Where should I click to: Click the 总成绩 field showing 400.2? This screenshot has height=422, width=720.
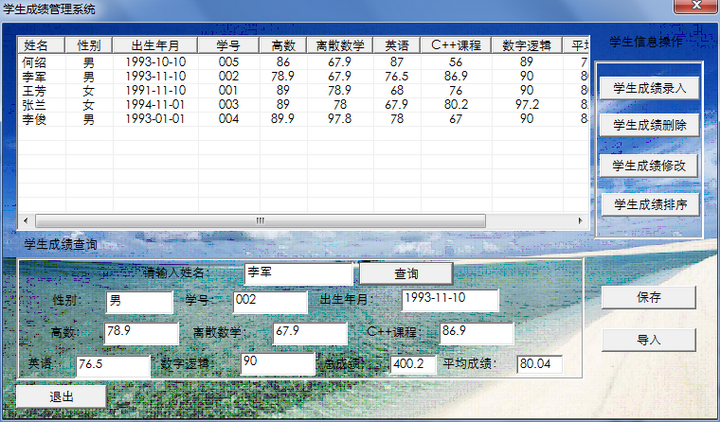click(413, 365)
